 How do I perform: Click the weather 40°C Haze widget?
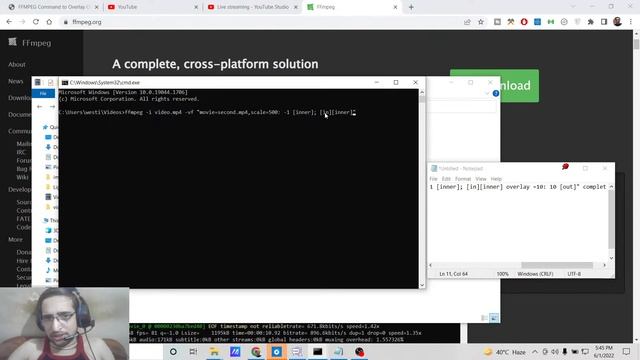click(x=505, y=351)
